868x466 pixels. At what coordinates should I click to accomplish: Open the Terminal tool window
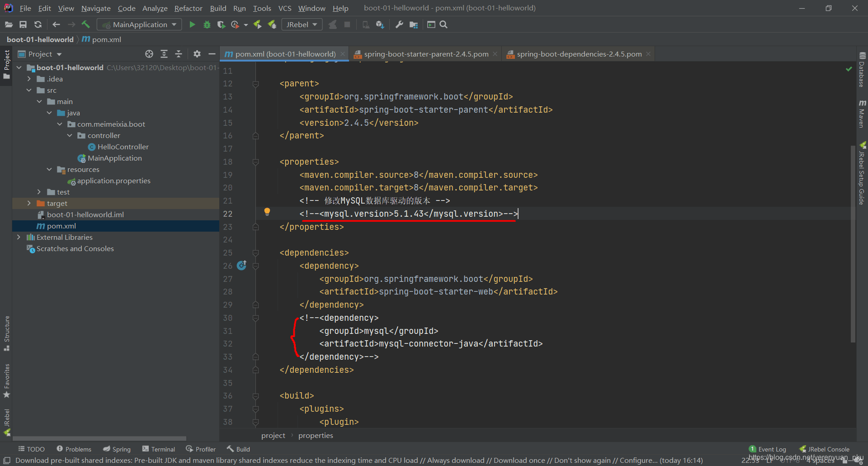click(159, 449)
